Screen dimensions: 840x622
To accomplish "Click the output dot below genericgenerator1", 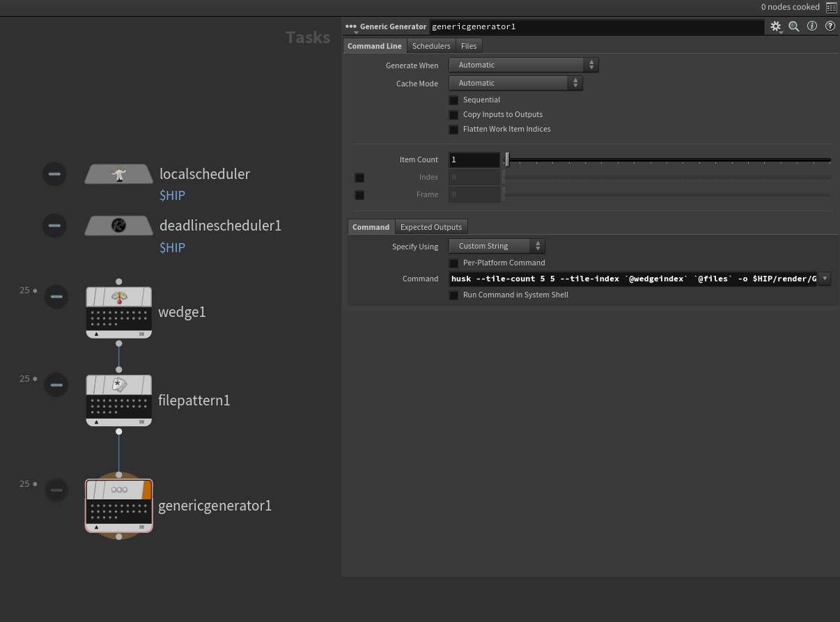I will tap(119, 536).
